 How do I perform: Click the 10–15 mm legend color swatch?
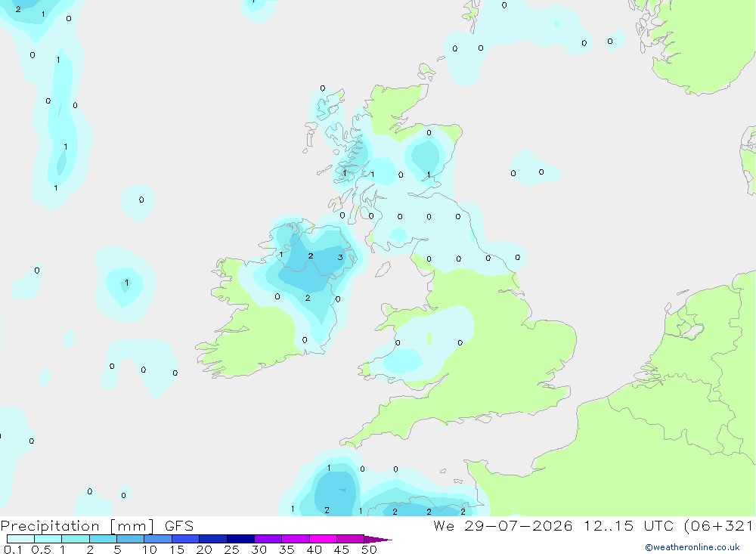tap(158, 539)
